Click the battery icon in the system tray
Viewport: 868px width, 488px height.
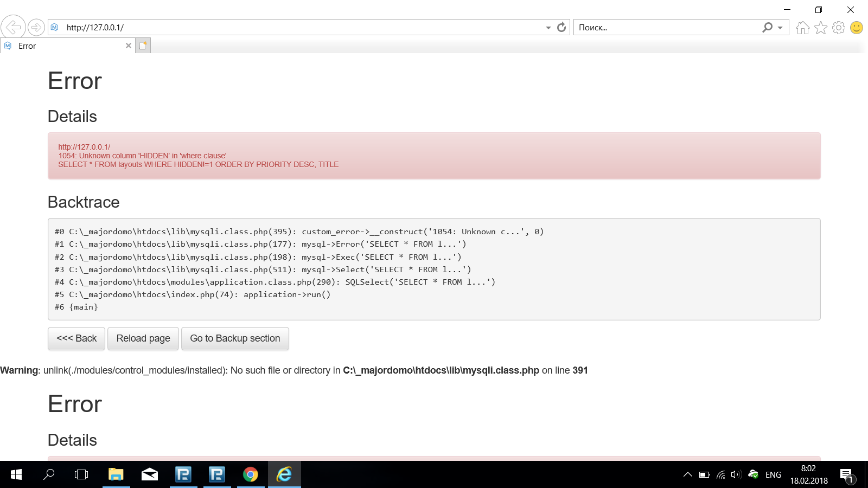pyautogui.click(x=704, y=474)
